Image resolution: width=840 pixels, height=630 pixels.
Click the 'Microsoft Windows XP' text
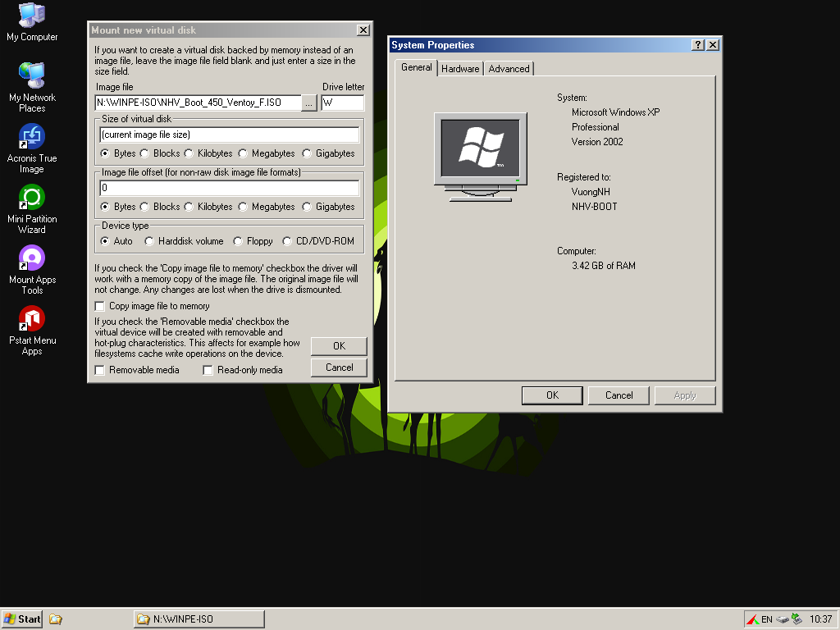tap(615, 112)
